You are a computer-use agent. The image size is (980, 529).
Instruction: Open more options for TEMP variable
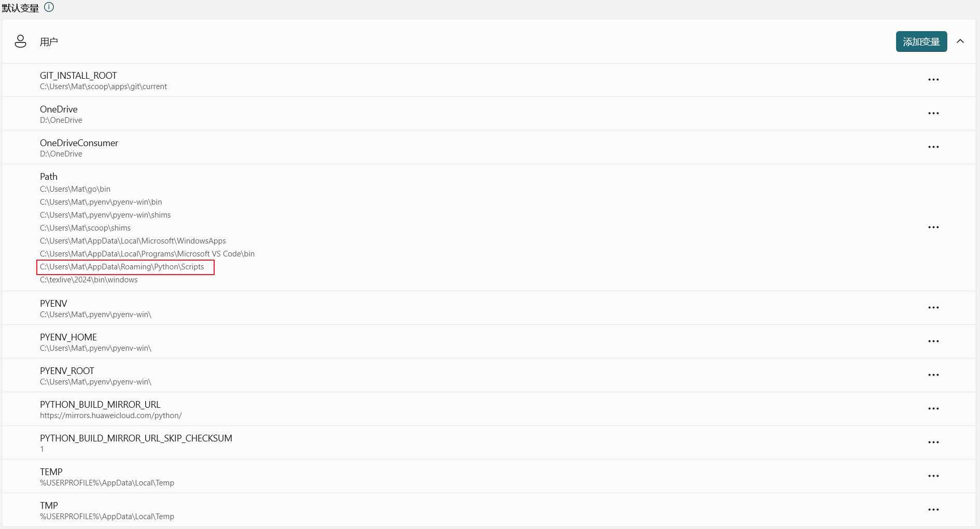coord(933,476)
